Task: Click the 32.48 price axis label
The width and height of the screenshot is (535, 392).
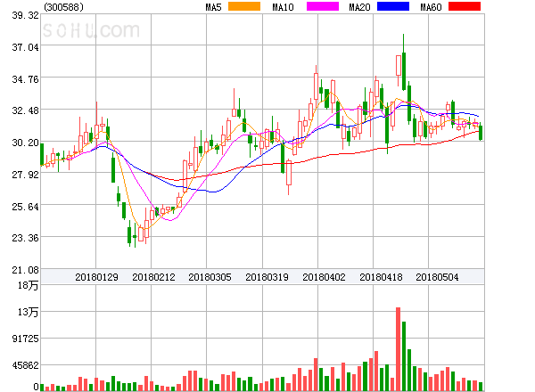Action: (x=25, y=110)
